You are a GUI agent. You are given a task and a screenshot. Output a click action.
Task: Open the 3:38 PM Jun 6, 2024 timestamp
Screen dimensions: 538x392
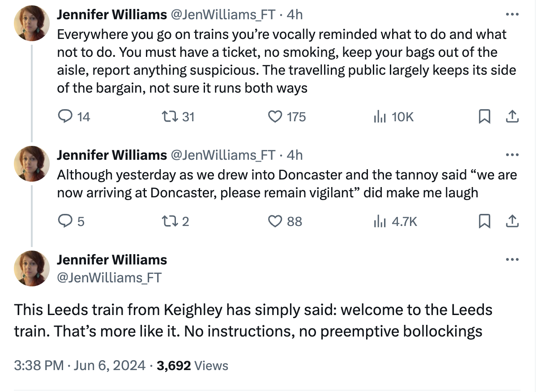tap(80, 366)
